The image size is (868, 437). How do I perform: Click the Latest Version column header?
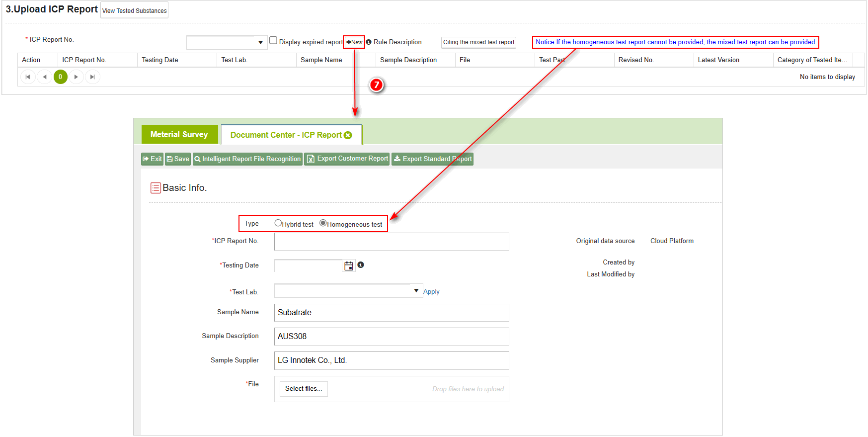[733, 60]
